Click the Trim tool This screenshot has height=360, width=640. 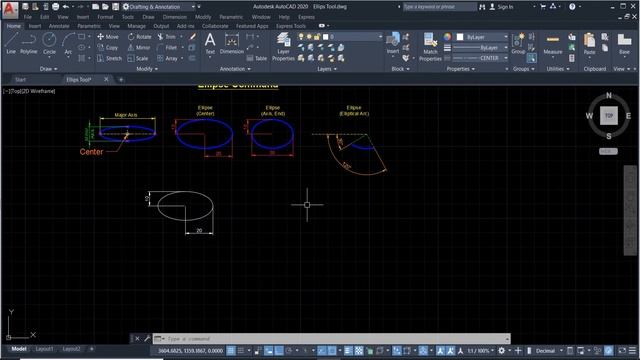[x=167, y=37]
